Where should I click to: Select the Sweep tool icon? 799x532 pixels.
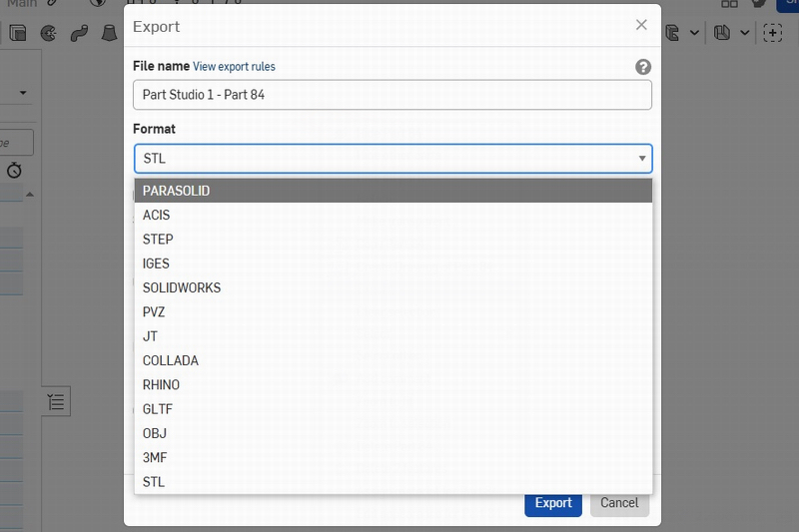(78, 33)
